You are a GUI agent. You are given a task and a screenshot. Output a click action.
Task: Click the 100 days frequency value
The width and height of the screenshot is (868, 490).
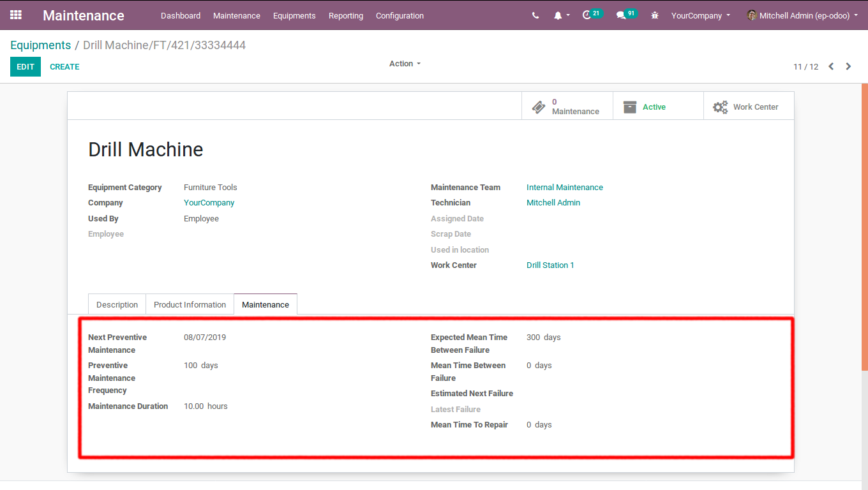click(x=201, y=366)
